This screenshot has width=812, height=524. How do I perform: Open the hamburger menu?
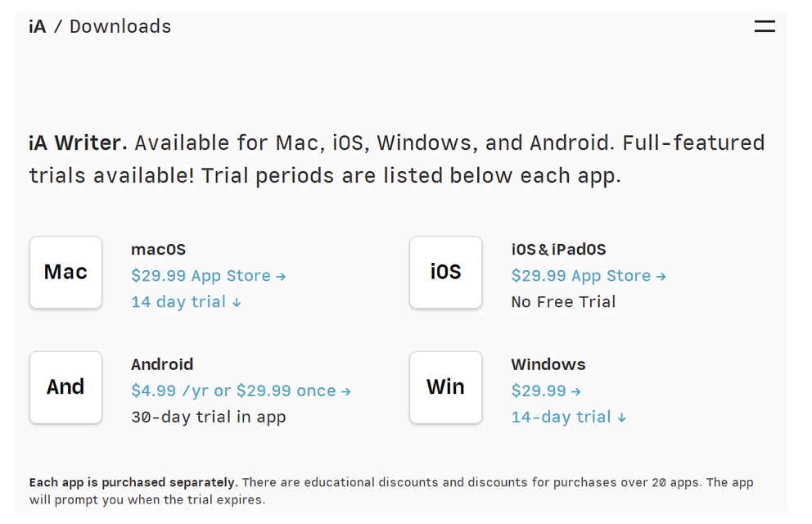click(x=764, y=26)
